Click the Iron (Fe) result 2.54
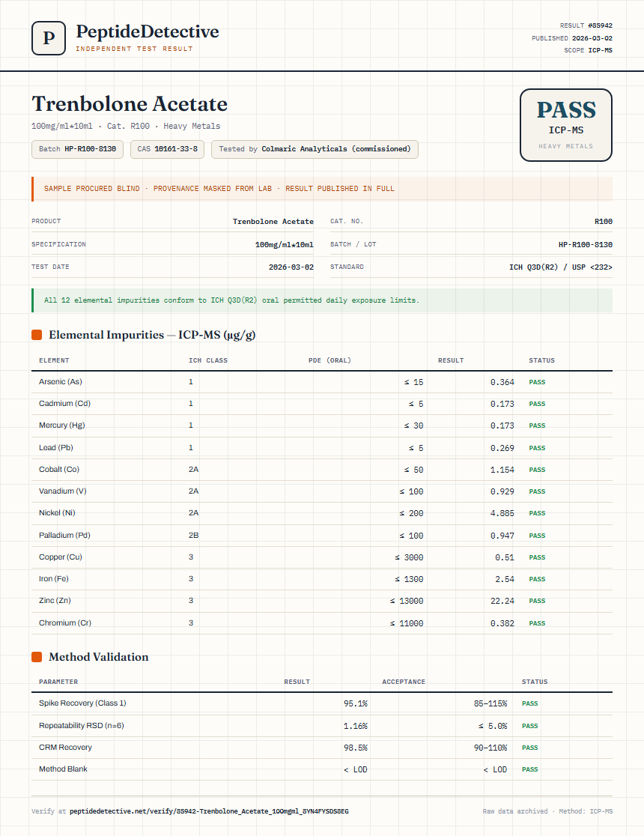 504,579
